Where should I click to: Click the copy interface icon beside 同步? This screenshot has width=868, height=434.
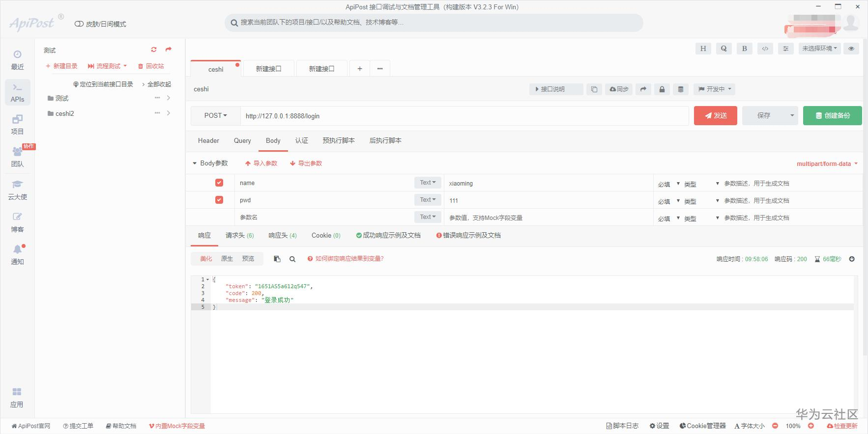tap(594, 89)
